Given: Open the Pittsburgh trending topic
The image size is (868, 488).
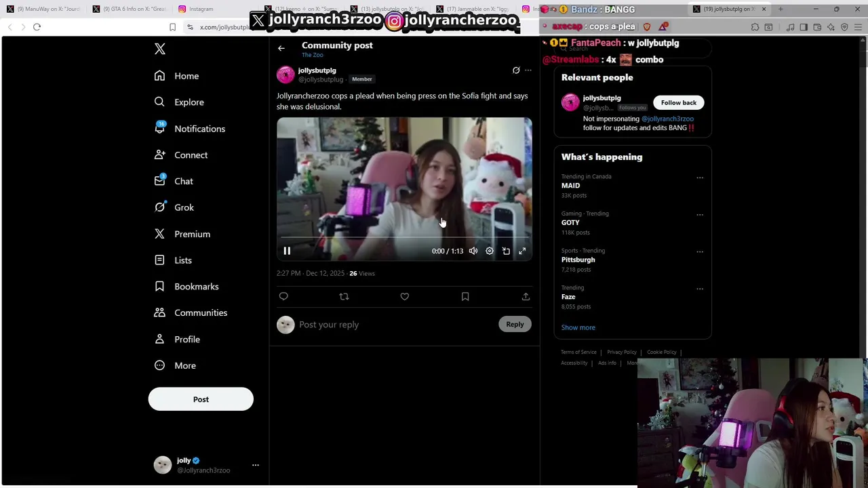Looking at the screenshot, I should [578, 260].
